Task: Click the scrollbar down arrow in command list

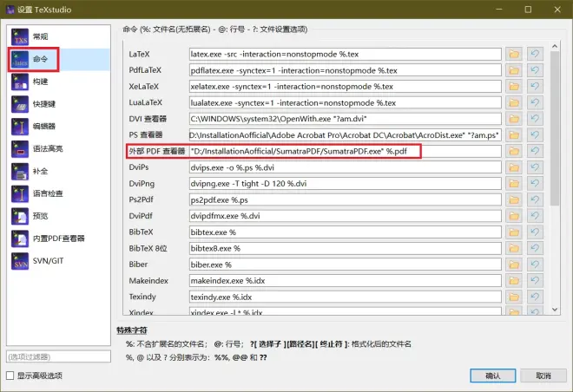Action: (555, 310)
